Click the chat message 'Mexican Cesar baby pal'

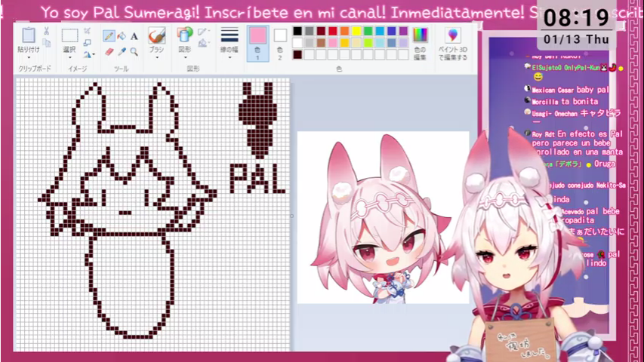pyautogui.click(x=568, y=90)
